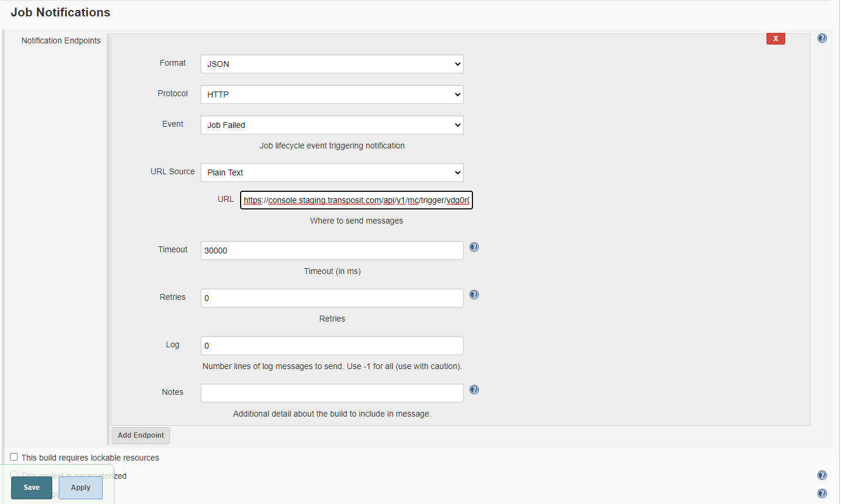The width and height of the screenshot is (841, 504).
Task: Change the Event dropdown from Job Failed
Action: tap(332, 125)
